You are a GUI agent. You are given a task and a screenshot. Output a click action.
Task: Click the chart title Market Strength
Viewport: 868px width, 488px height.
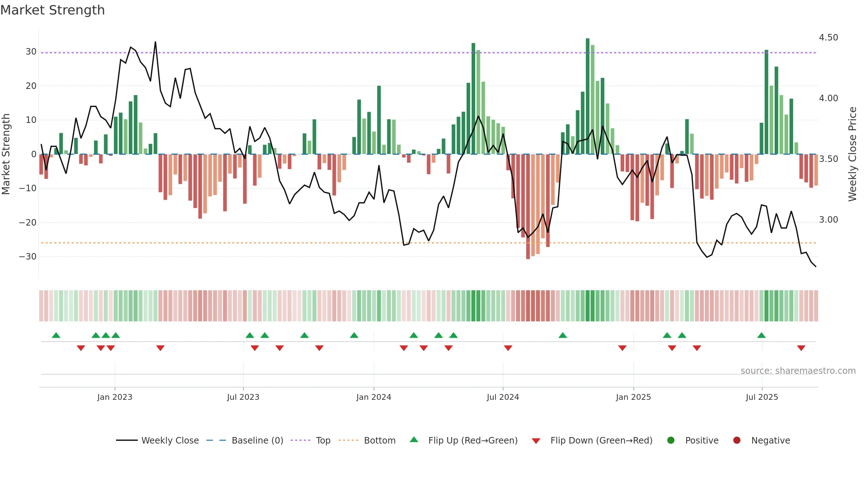52,10
